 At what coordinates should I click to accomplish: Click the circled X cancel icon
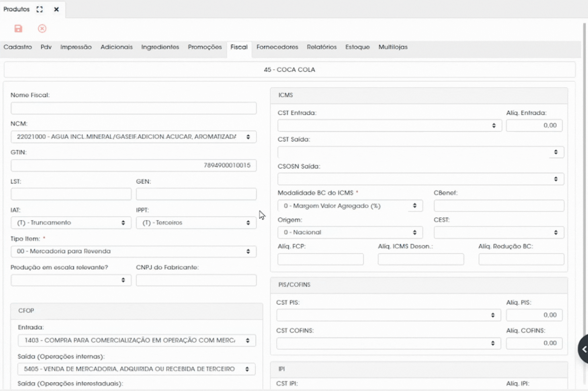(42, 29)
